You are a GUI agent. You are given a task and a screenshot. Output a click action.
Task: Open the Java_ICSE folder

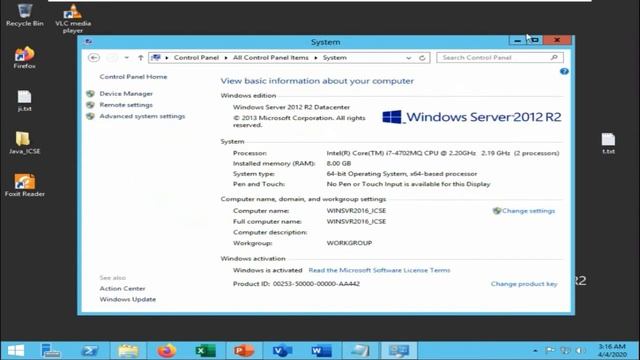(x=24, y=143)
